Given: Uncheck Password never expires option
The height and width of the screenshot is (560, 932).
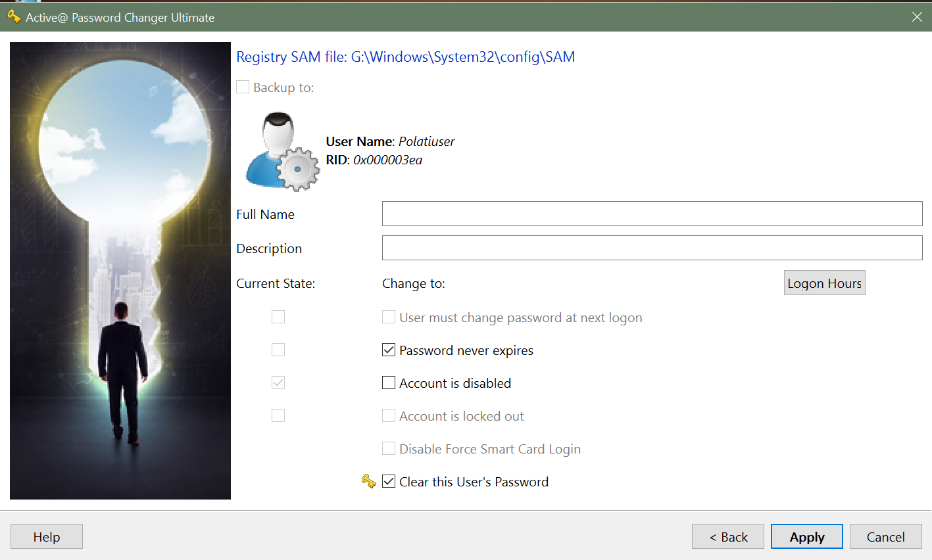Looking at the screenshot, I should (389, 350).
